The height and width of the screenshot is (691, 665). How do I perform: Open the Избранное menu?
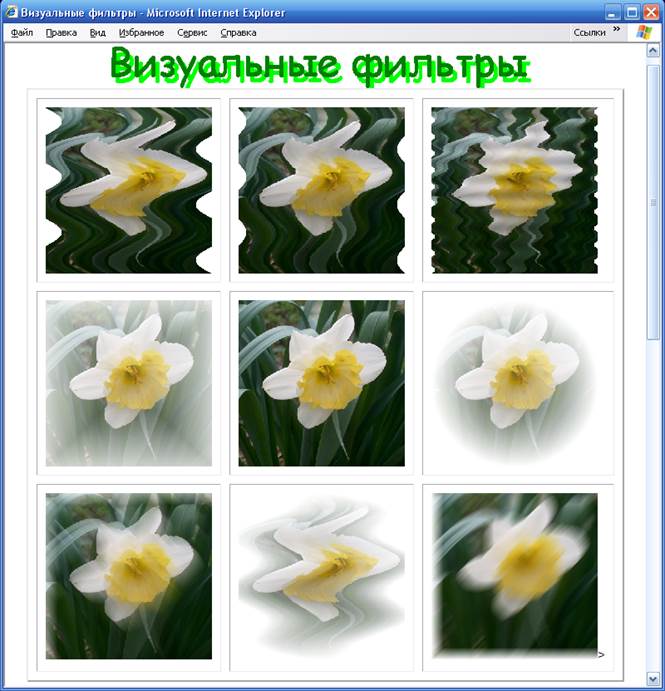click(141, 33)
